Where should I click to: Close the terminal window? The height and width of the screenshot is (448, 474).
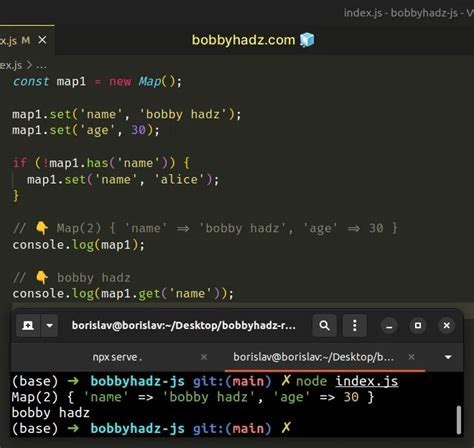coord(447,325)
